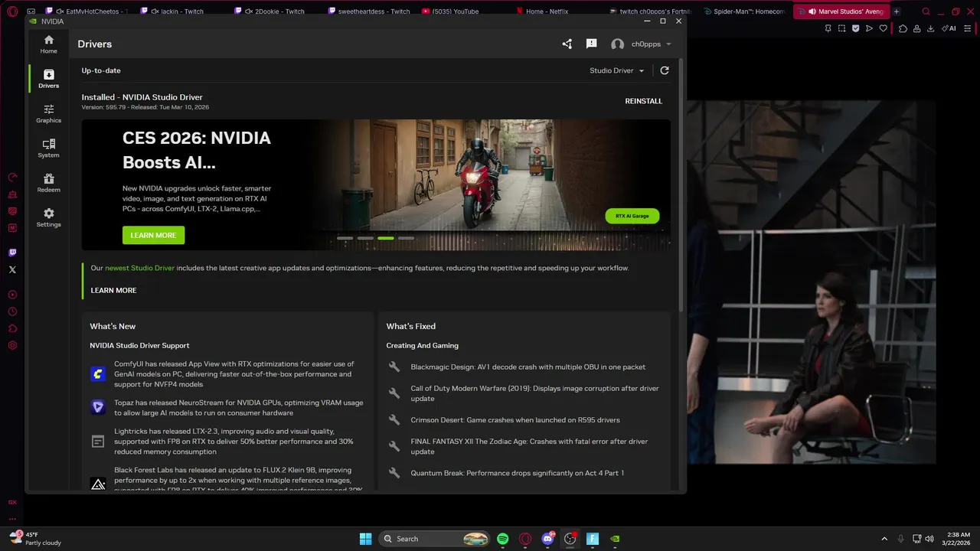Viewport: 980px width, 551px height.
Task: Click the AI button in browser toolbar
Action: (x=949, y=28)
